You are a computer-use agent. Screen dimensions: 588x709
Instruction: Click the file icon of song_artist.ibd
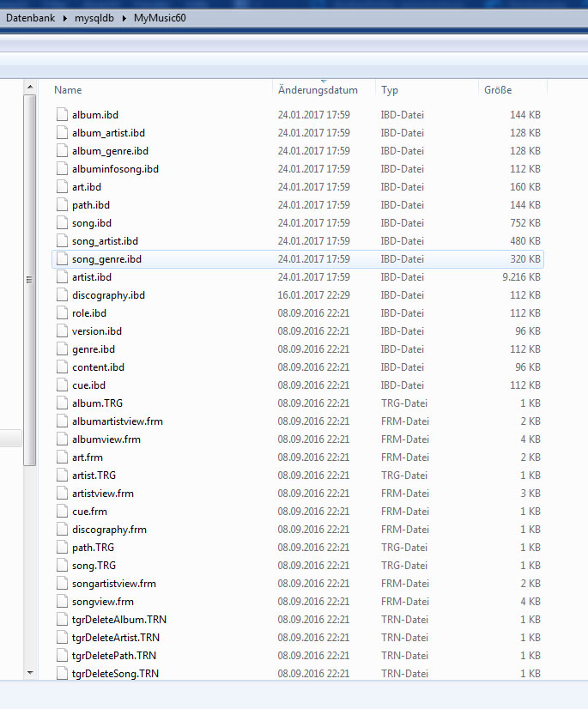click(x=62, y=241)
